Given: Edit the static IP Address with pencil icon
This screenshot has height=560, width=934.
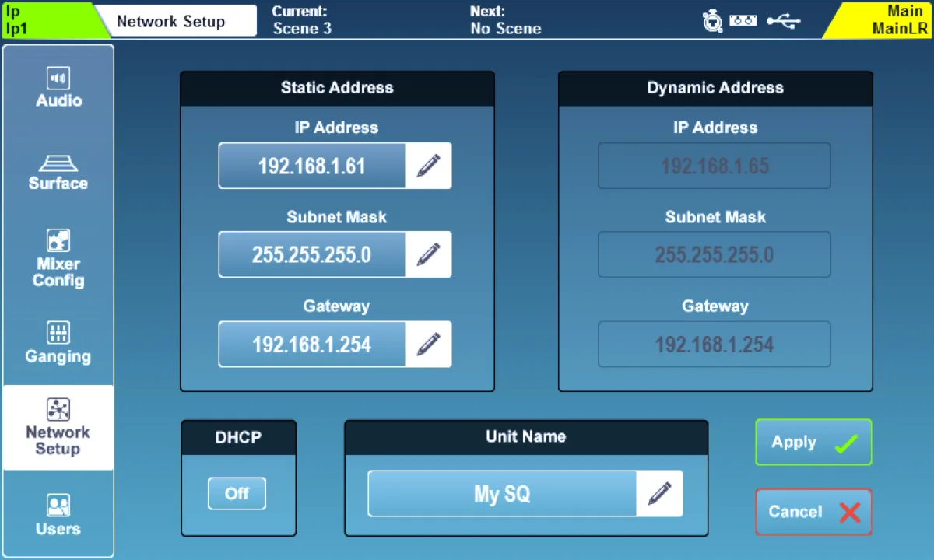Looking at the screenshot, I should [428, 166].
